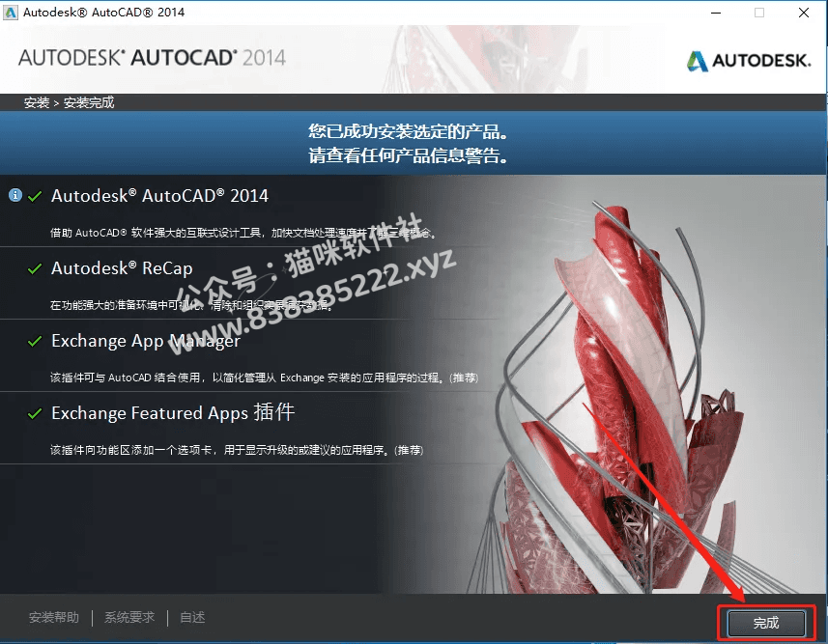Minimize the AutoCAD 2014 installer window

pyautogui.click(x=716, y=13)
